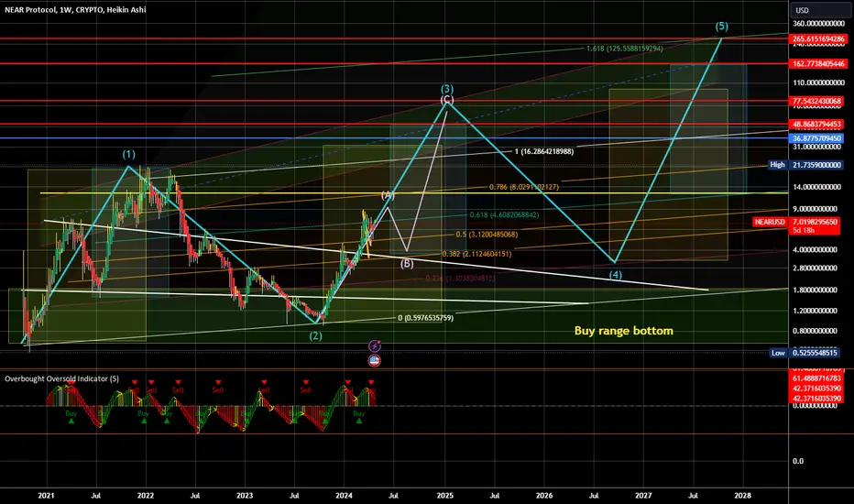Screen dimensions: 854x504
Task: Select the corrective wave (C) label
Action: [x=447, y=100]
